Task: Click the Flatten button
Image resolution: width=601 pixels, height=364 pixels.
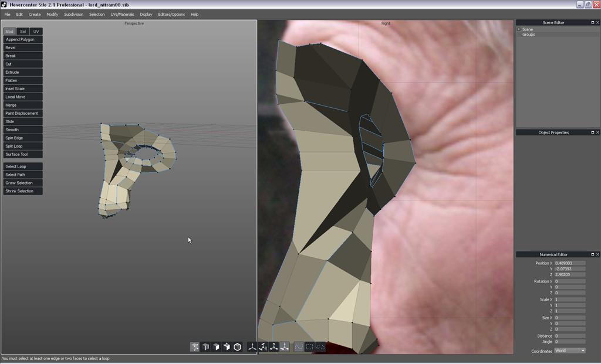Action: (x=23, y=80)
